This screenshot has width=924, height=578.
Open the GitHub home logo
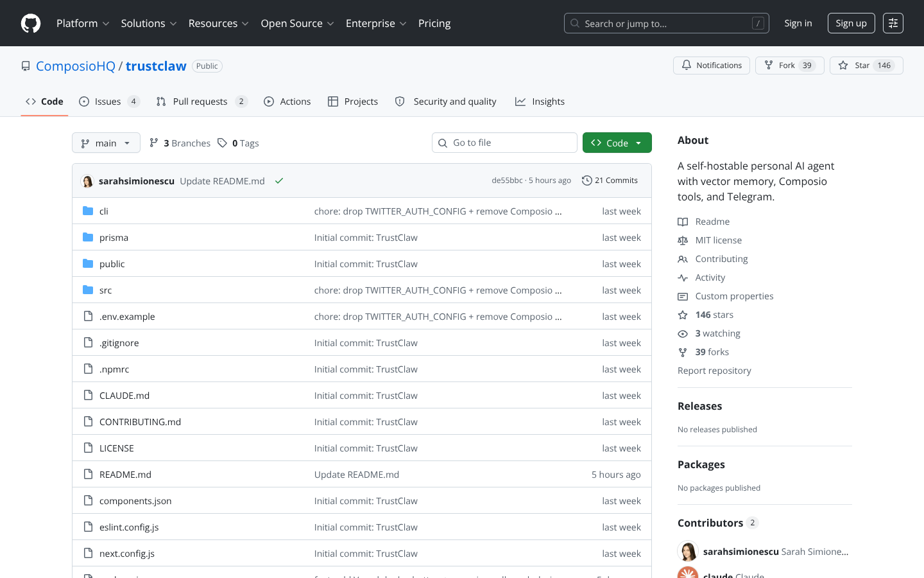(31, 23)
